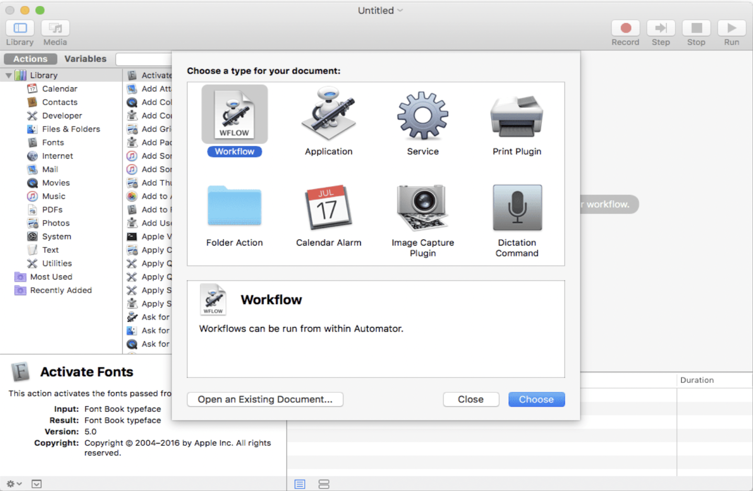Select the Ask for action above the description pane
The width and height of the screenshot is (753, 491).
click(148, 344)
